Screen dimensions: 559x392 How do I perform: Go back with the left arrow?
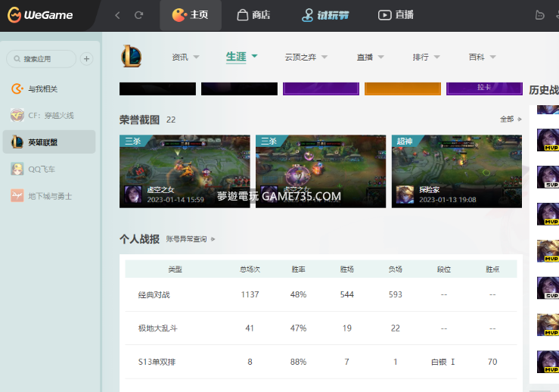tap(117, 15)
